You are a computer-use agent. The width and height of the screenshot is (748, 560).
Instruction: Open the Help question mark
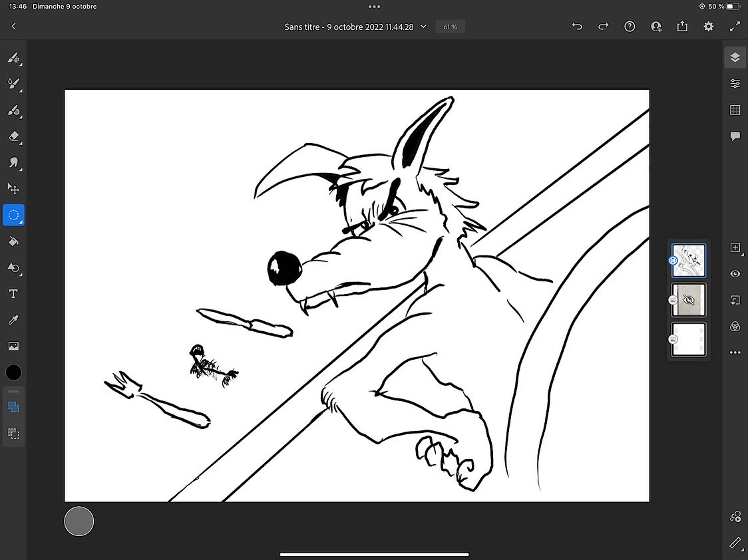coord(630,27)
